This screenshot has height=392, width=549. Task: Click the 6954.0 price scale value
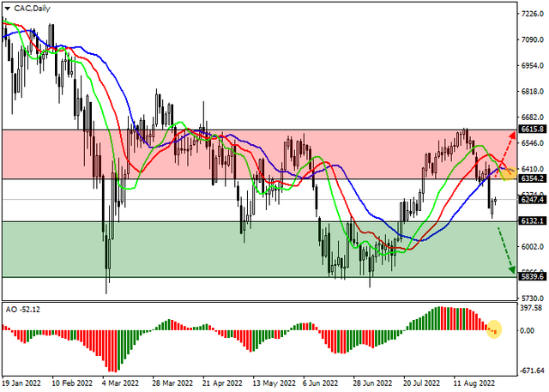pyautogui.click(x=532, y=65)
